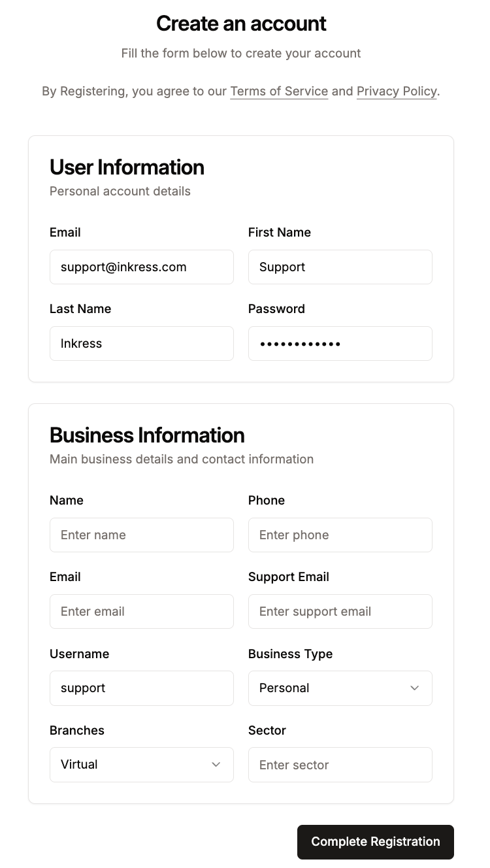Viewport: 490px width, 868px height.
Task: Click the Complete Registration button
Action: point(375,842)
